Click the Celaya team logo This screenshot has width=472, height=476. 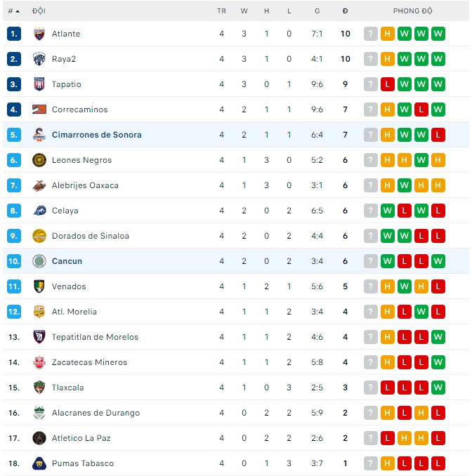(39, 211)
